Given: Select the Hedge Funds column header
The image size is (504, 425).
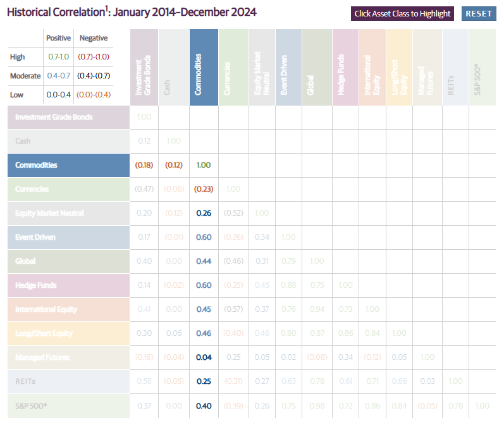Looking at the screenshot, I should coord(345,68).
